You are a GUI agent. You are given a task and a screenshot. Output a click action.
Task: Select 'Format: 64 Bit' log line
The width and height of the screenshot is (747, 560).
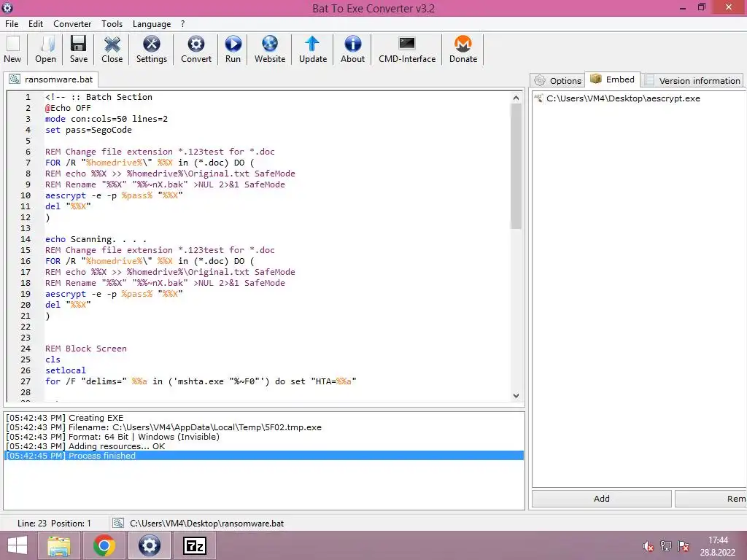pyautogui.click(x=264, y=437)
